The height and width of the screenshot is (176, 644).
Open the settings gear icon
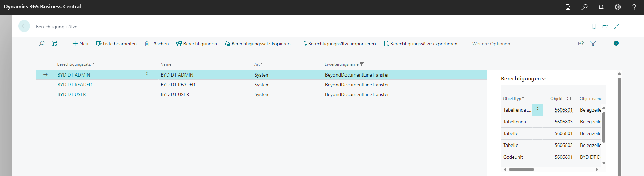click(617, 7)
